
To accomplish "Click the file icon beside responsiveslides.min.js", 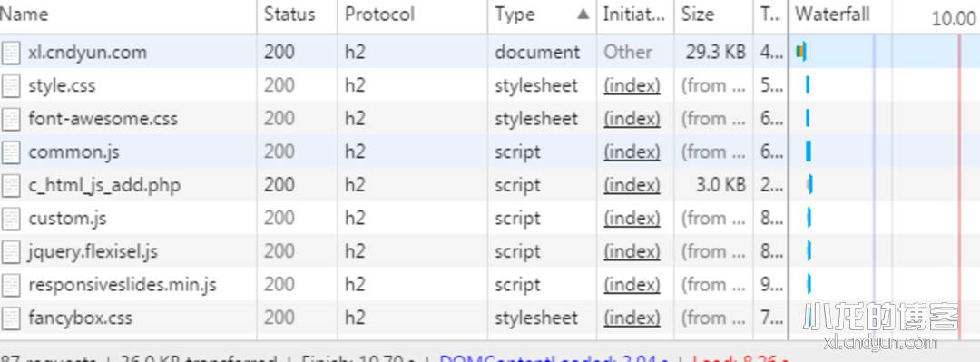I will point(11,285).
